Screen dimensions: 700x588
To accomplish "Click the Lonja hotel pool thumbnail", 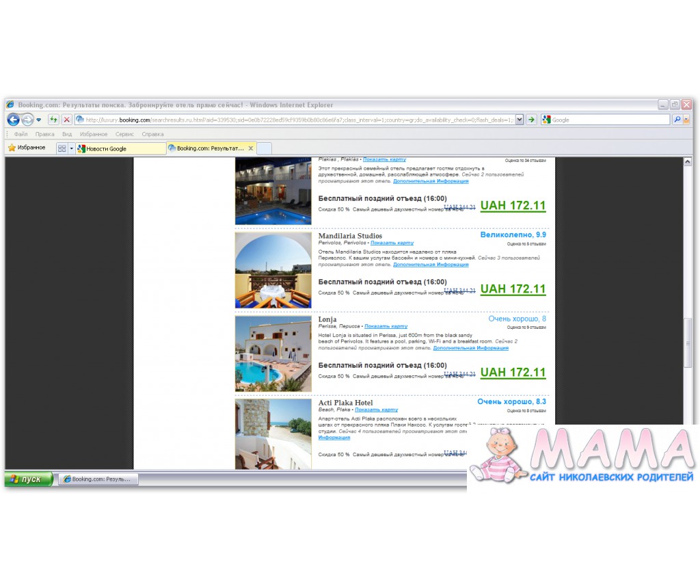I will tap(273, 353).
